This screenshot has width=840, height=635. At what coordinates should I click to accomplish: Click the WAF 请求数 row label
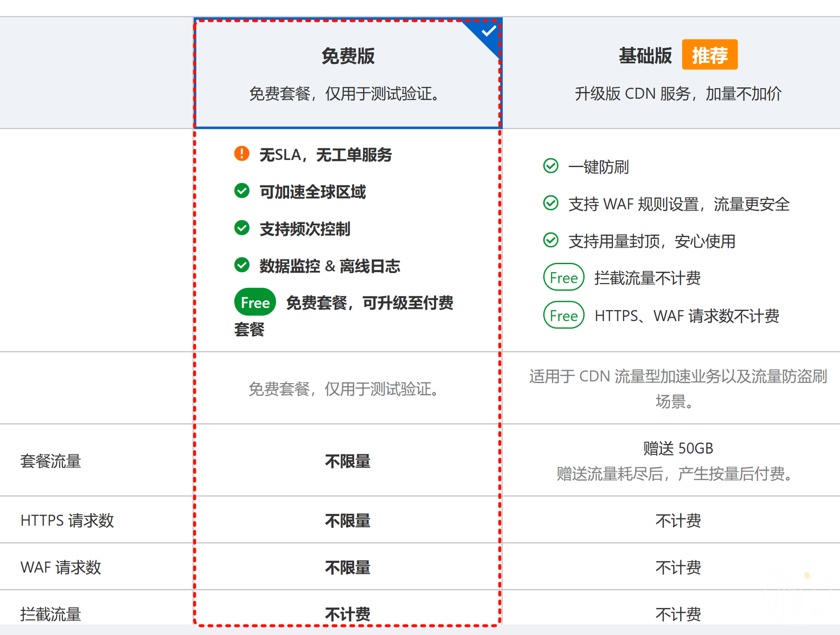click(x=60, y=567)
